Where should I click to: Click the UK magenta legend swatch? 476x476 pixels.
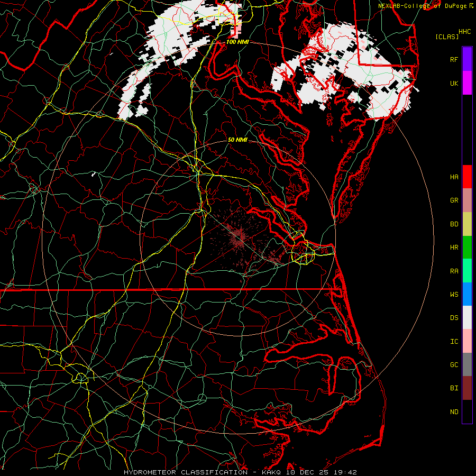pyautogui.click(x=467, y=83)
